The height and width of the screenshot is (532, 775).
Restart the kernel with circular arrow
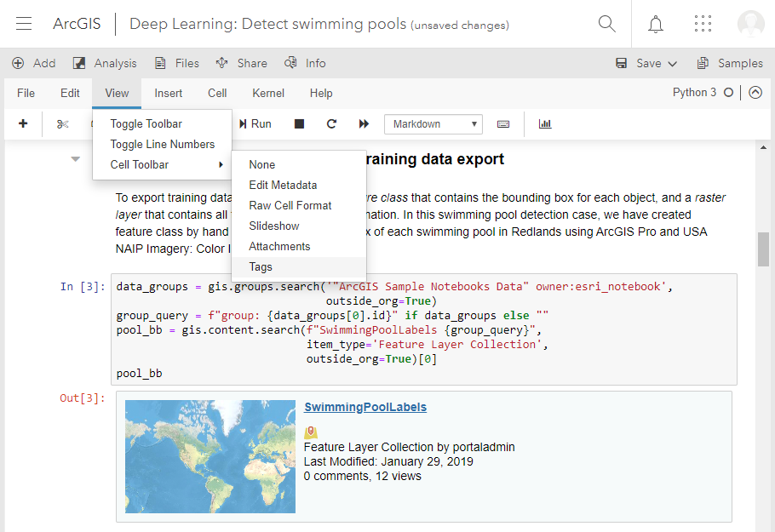pyautogui.click(x=331, y=124)
